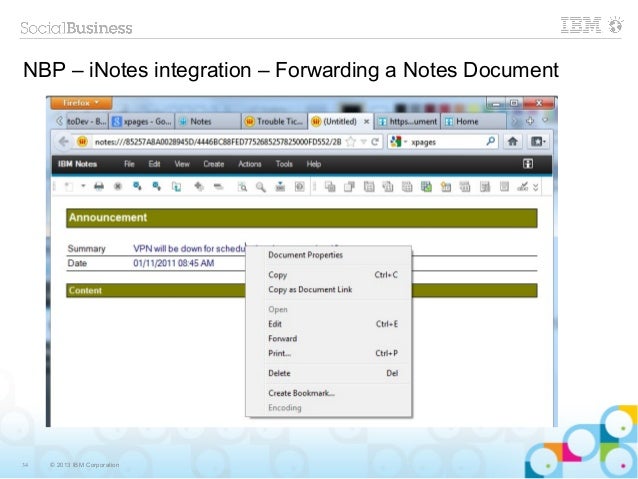638x479 pixels.
Task: Go to home page via house icon
Action: click(x=513, y=141)
